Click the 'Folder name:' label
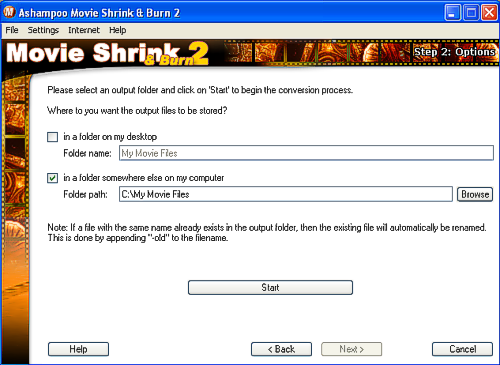Screen dimensions: 500x365 point(87,153)
